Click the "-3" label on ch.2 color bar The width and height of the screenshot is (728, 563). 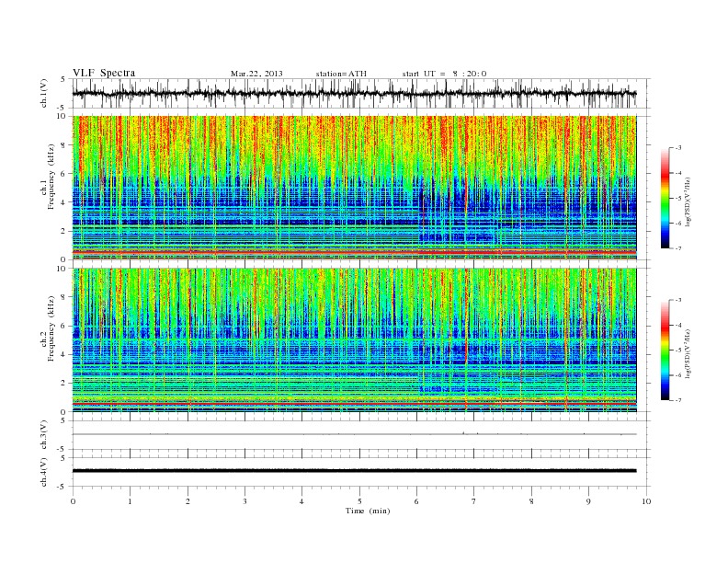[678, 300]
